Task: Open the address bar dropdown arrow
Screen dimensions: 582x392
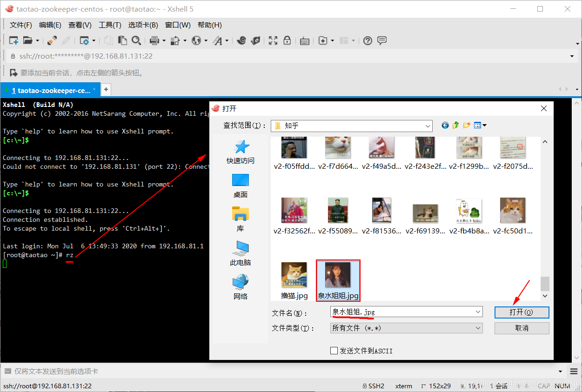Action: point(572,56)
